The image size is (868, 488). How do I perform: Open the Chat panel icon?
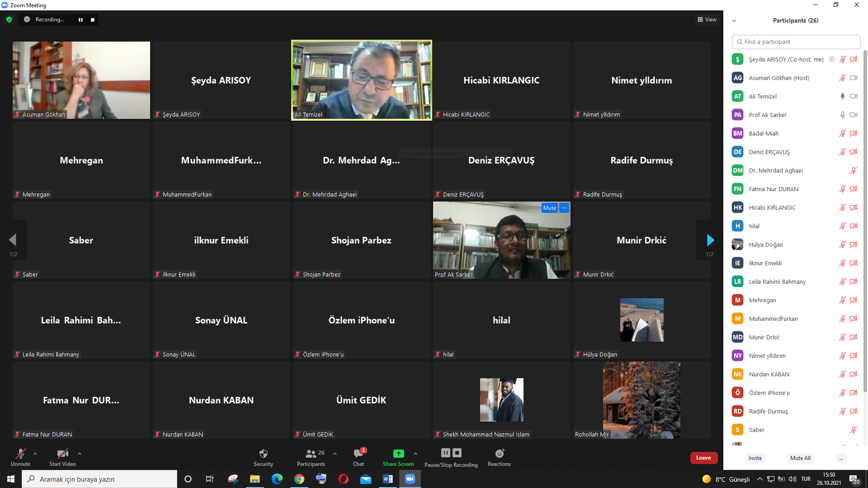(359, 454)
